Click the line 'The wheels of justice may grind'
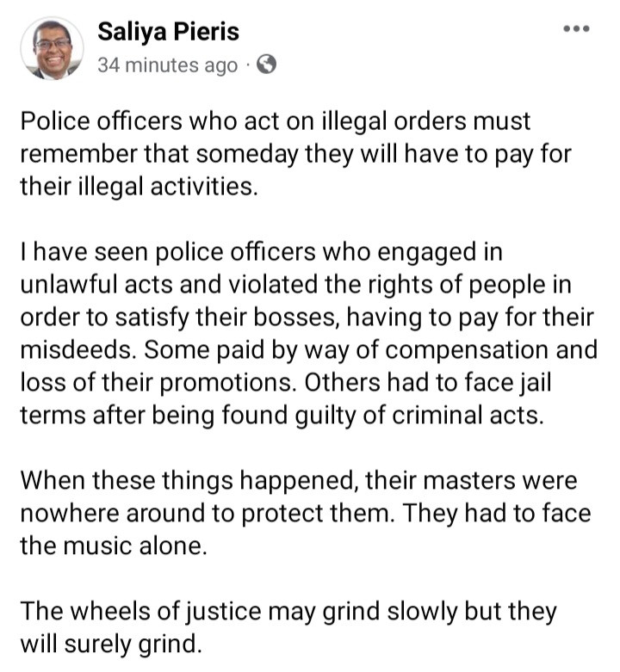620x672 pixels. 288,611
